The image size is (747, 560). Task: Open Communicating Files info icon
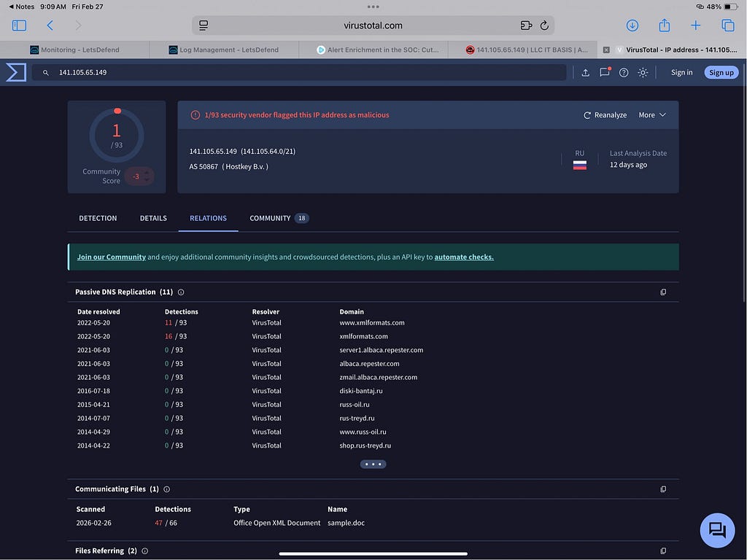pos(167,489)
